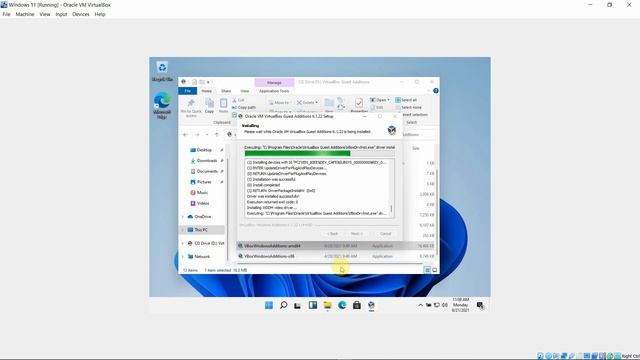Click the Size column header
The height and width of the screenshot is (360, 640).
416,149
